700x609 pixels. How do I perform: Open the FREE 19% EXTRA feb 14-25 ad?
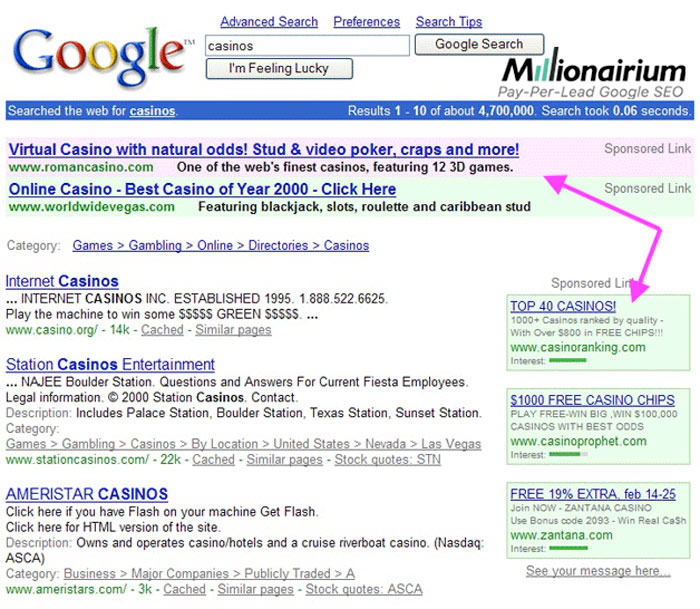tap(593, 494)
